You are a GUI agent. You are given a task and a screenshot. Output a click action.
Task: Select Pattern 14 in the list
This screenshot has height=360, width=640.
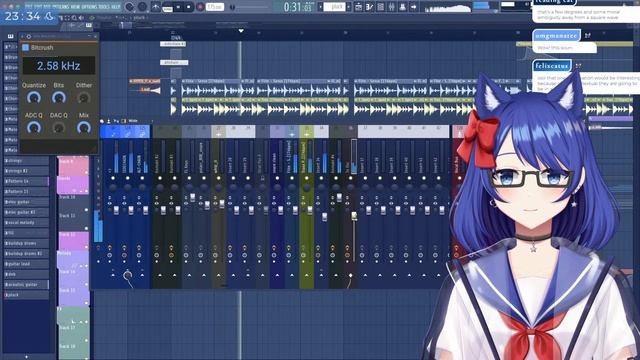point(26,181)
